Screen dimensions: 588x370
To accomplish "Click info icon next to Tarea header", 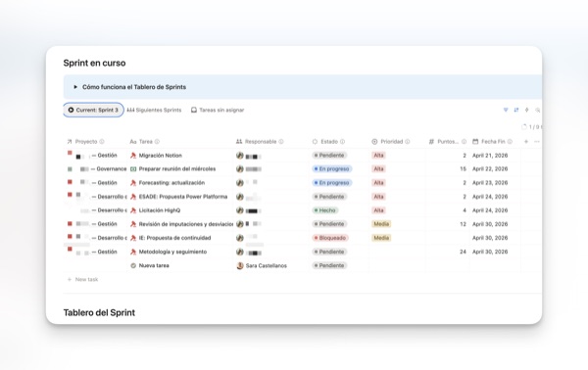I will 157,142.
